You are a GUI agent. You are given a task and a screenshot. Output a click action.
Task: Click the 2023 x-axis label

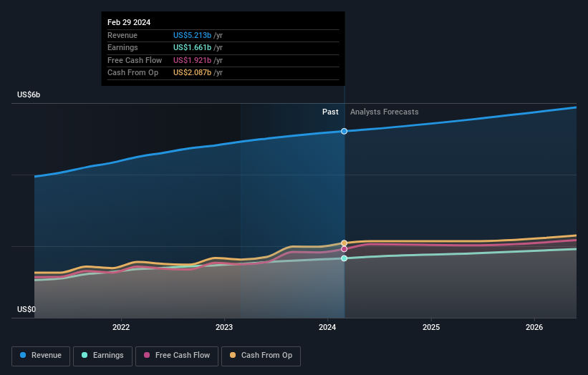(224, 327)
